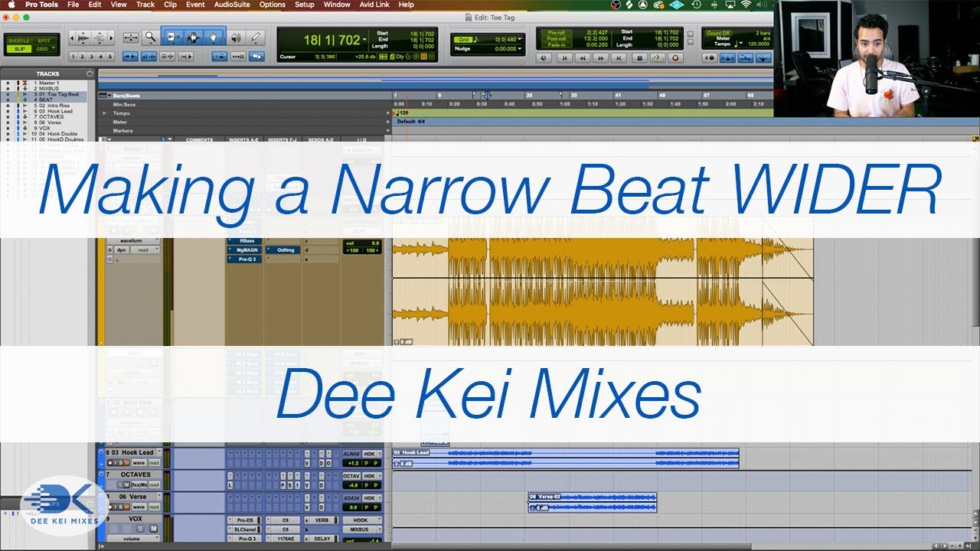Mute the VOX track
The image size is (980, 551).
coord(153,528)
